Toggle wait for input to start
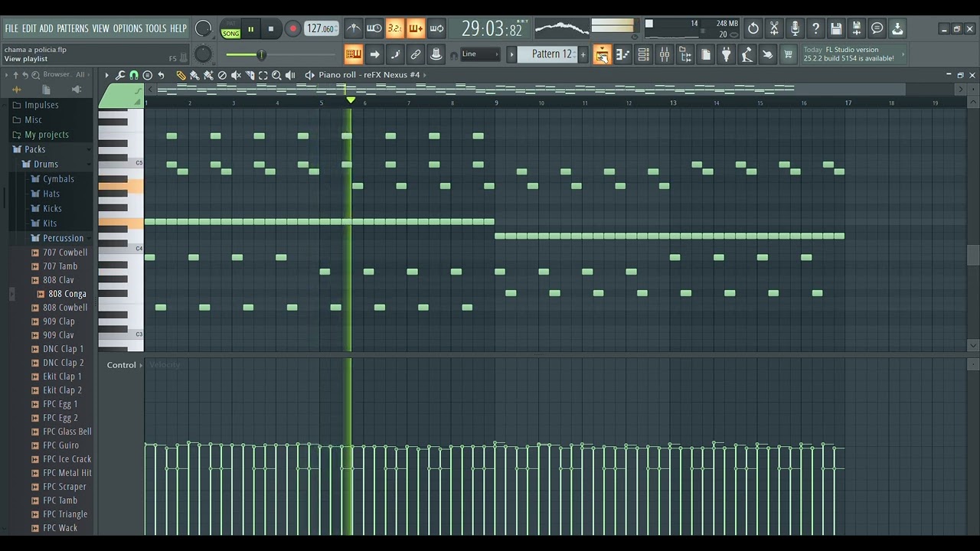 click(374, 29)
